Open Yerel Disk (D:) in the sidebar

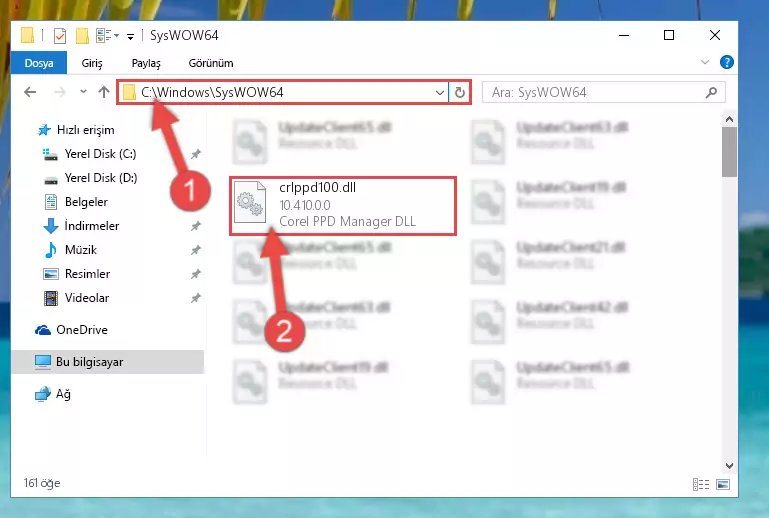click(101, 178)
